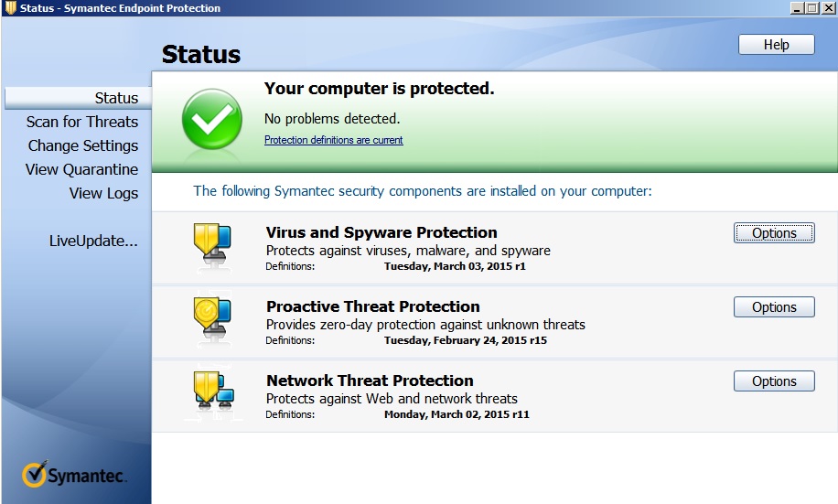Open View Logs from sidebar
838x504 pixels.
(103, 193)
